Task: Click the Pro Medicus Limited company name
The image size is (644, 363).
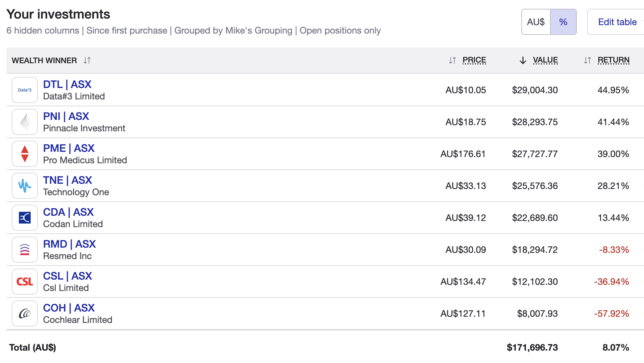Action: [x=85, y=160]
